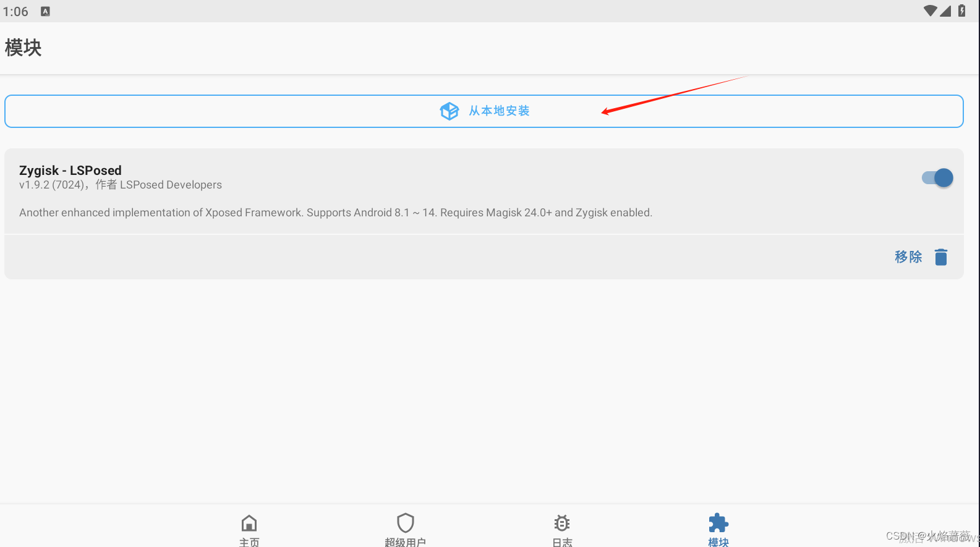980x547 pixels.
Task: Click the puzzle piece icon
Action: (718, 523)
